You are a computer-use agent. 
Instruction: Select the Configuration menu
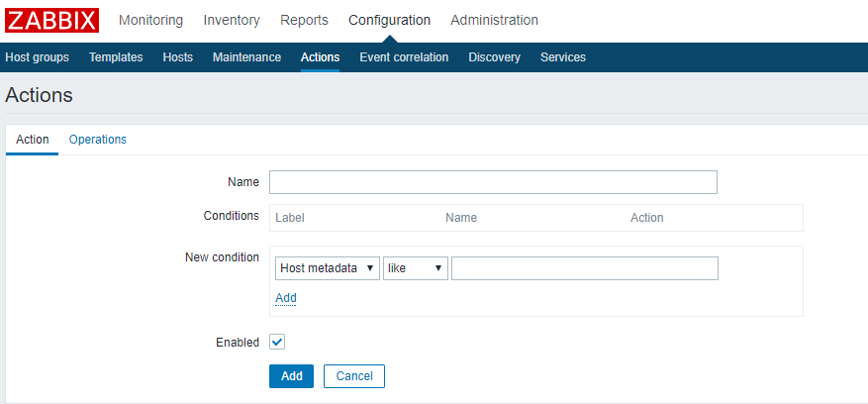click(x=389, y=20)
